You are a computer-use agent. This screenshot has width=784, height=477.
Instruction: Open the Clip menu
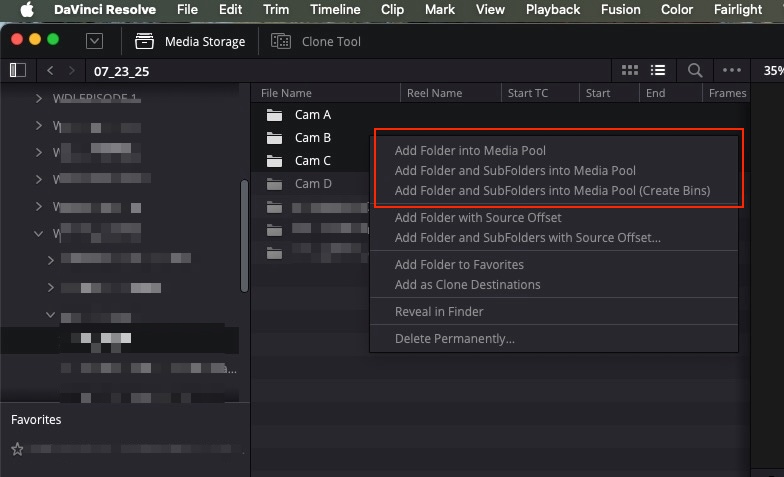[x=392, y=10]
